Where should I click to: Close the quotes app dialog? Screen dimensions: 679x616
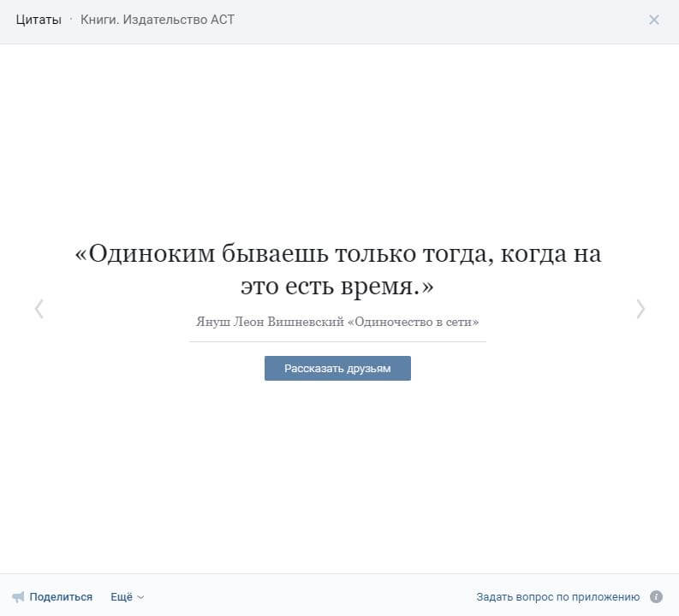(x=654, y=20)
